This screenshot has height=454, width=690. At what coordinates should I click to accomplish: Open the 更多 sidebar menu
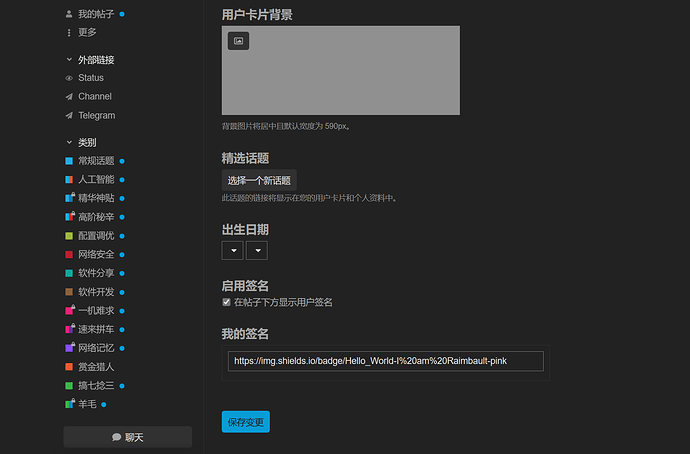[87, 33]
